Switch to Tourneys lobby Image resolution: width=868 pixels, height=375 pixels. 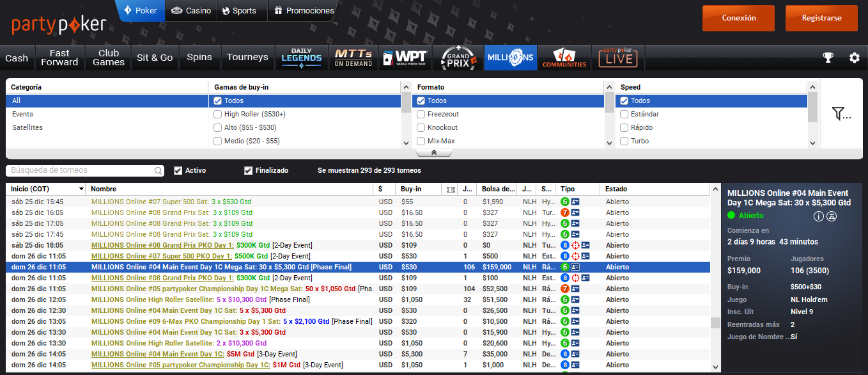coord(247,58)
